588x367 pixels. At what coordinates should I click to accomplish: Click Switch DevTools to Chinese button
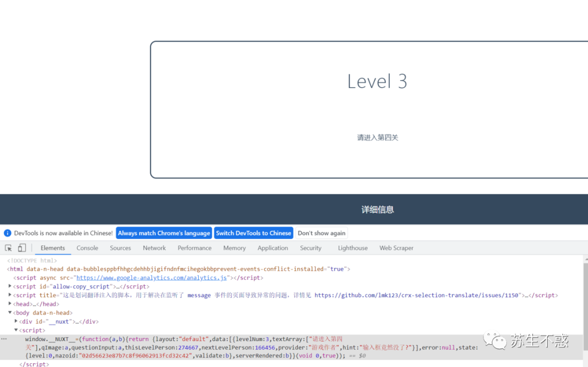click(x=254, y=233)
